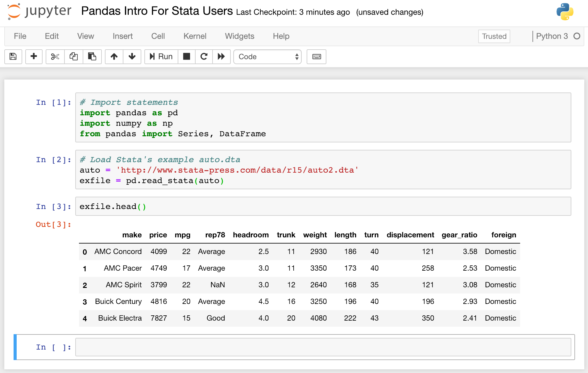Screen dimensions: 588x373
Task: Restart kernel and run all fast-forward icon
Action: coord(221,56)
